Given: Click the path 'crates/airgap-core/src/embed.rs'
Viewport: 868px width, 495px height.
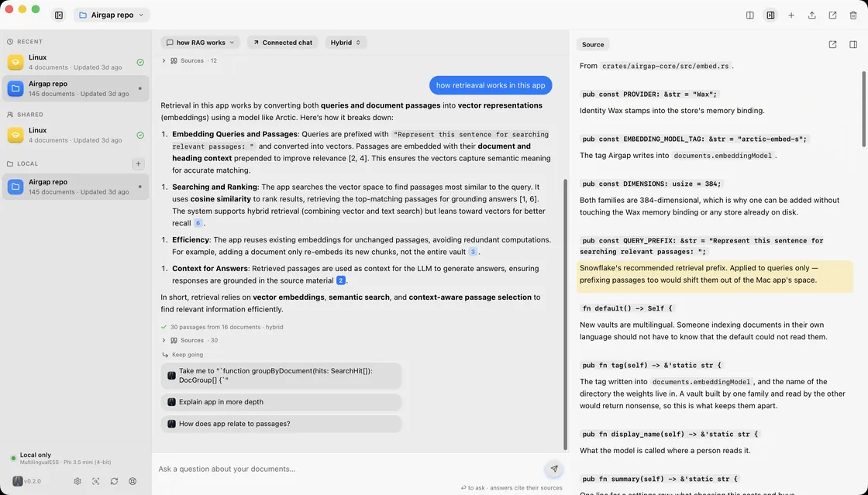Looking at the screenshot, I should [666, 66].
